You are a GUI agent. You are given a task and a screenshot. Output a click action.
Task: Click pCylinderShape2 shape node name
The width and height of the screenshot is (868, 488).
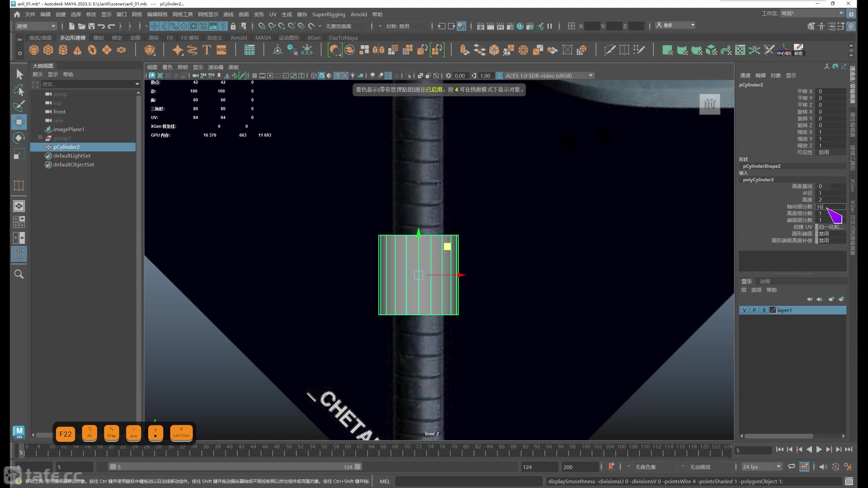click(x=762, y=166)
